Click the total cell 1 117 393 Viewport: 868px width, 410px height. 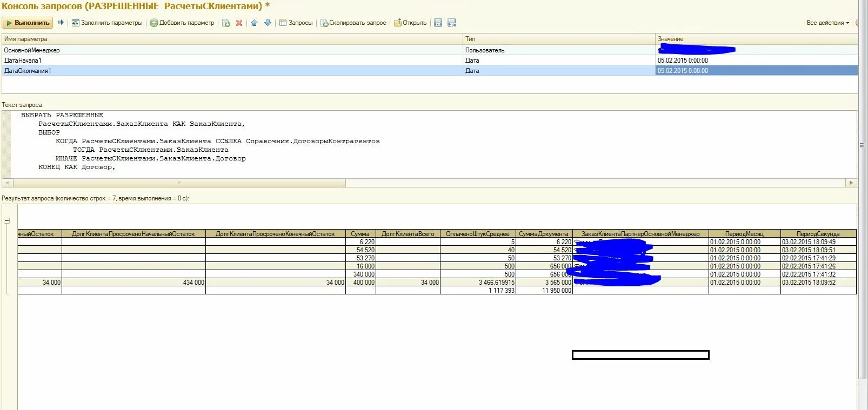[478, 291]
